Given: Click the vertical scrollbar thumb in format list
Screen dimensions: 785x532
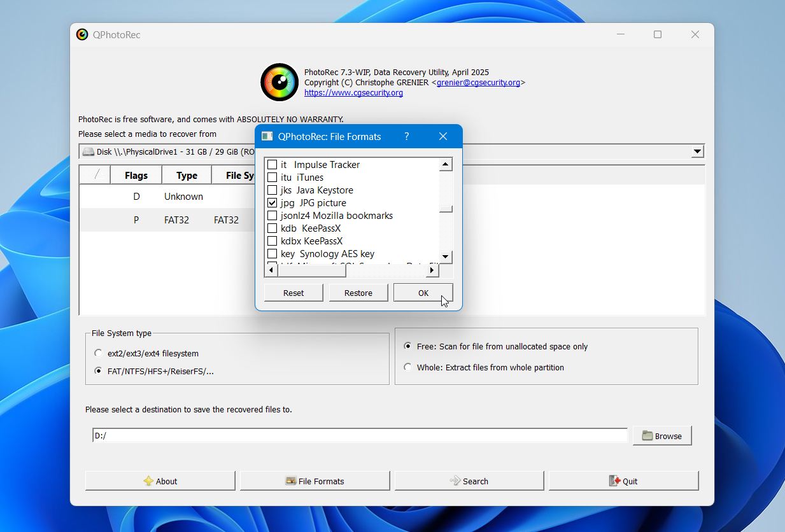Looking at the screenshot, I should (446, 209).
